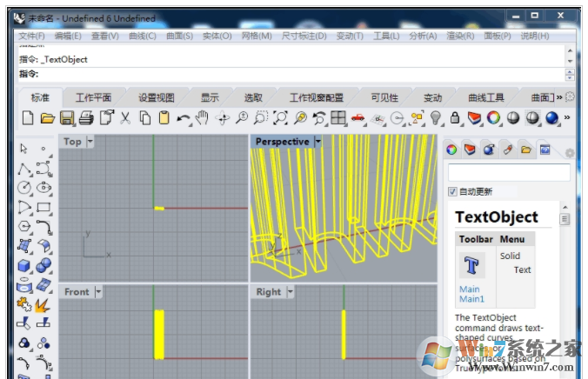The height and width of the screenshot is (379, 588).
Task: Click the TextObject T icon in help
Action: 471,265
